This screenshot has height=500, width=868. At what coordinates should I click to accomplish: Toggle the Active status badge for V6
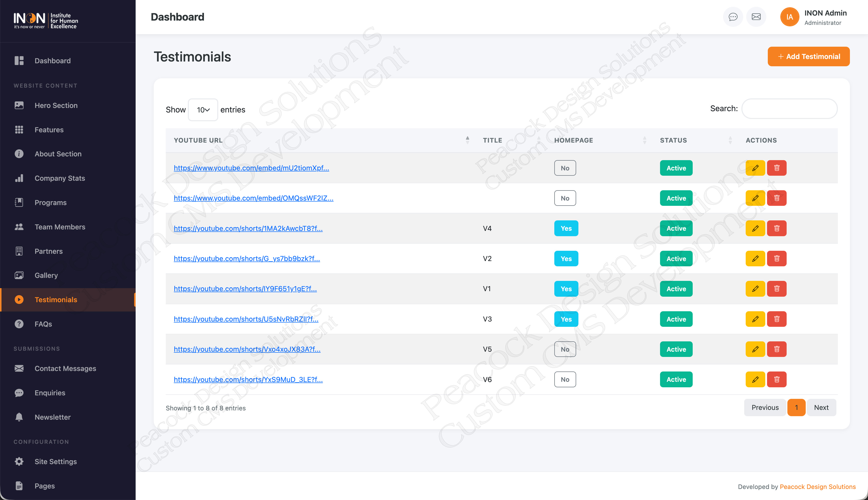click(x=676, y=380)
